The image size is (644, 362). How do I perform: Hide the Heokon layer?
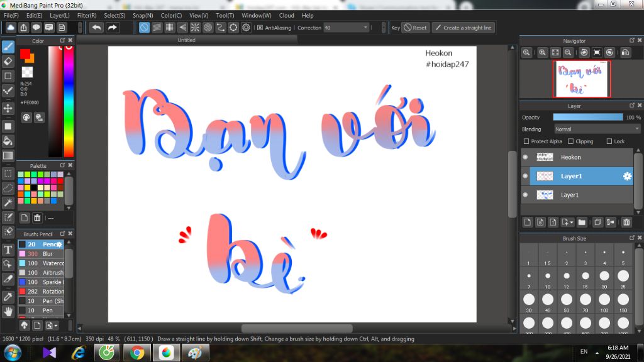point(525,157)
